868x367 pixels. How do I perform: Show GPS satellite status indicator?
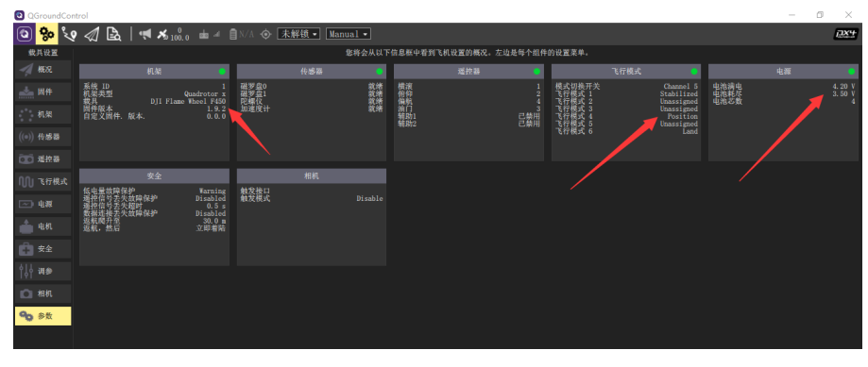coord(173,34)
